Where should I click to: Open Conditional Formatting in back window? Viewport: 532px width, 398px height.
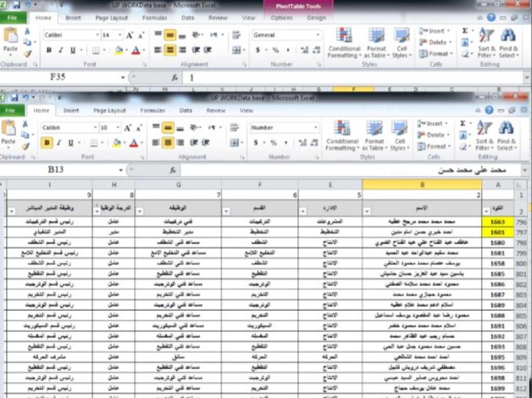344,43
